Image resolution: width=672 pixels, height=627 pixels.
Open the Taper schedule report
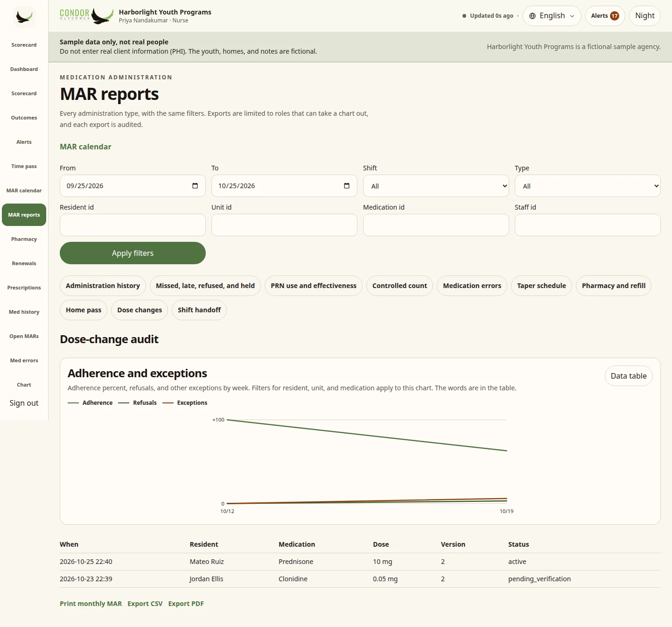click(541, 286)
